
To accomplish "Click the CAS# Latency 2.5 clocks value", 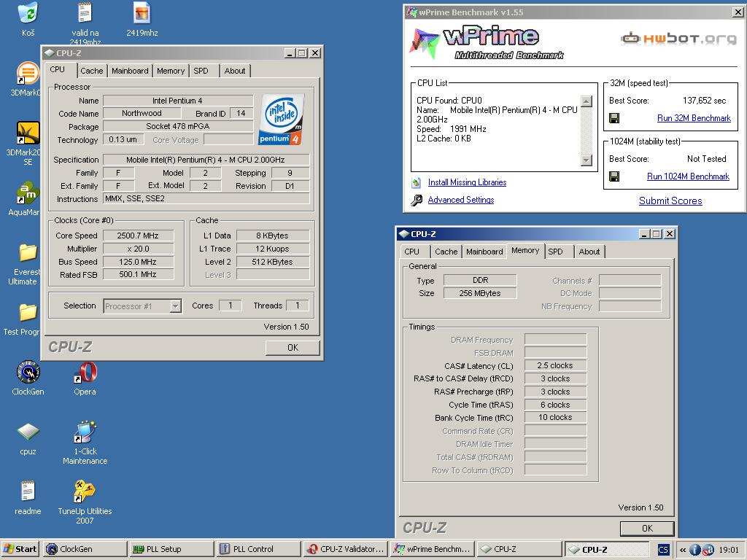I will point(555,366).
